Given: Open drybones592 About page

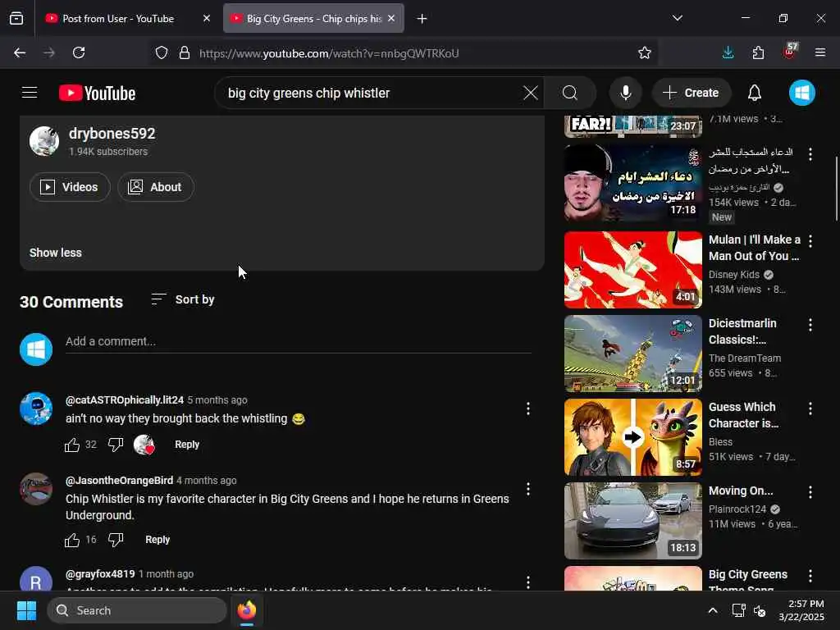Looking at the screenshot, I should point(155,187).
